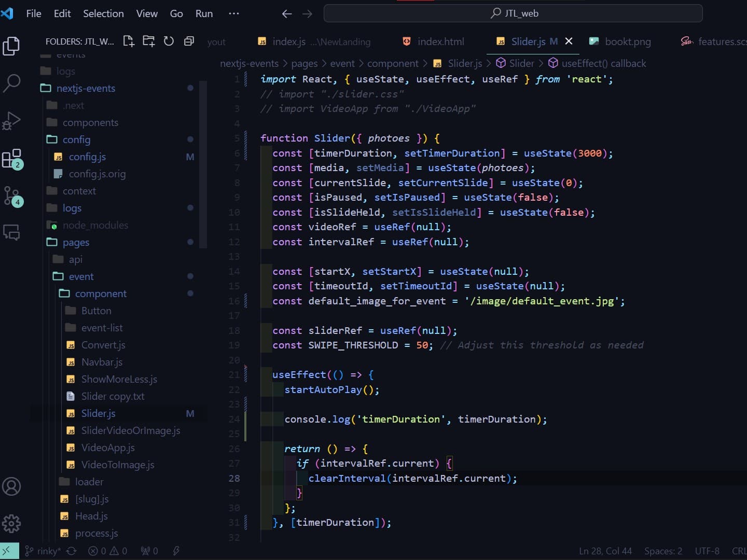Open the Manage gear settings
The width and height of the screenshot is (747, 560).
click(11, 524)
